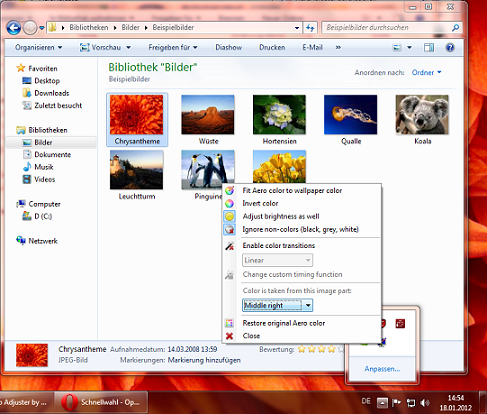
Task: Select the Wüste thumbnail
Action: pyautogui.click(x=208, y=115)
